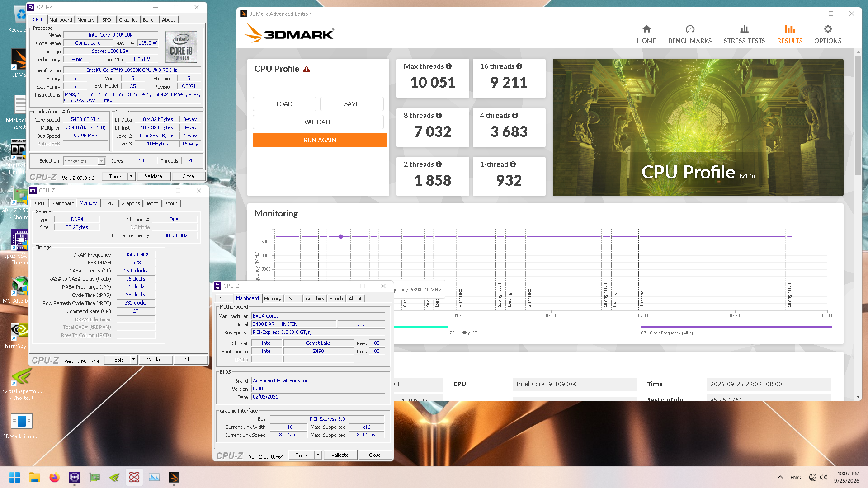This screenshot has width=868, height=488.
Task: Click Tools button in CPU-Z Mainboard window
Action: (x=302, y=455)
